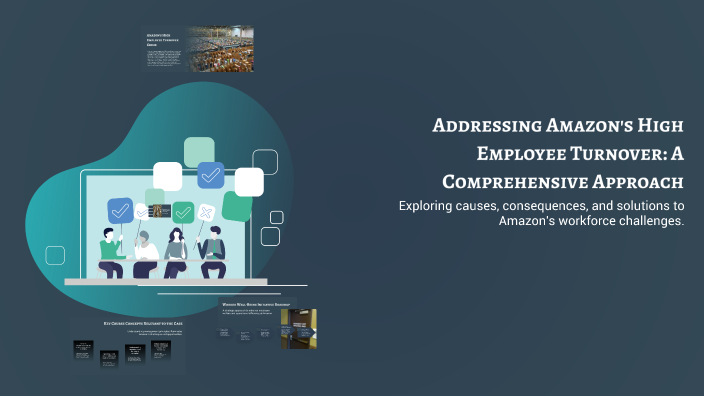Click the door photo in the roadmap thumbnail
The width and height of the screenshot is (704, 396).
tap(299, 329)
